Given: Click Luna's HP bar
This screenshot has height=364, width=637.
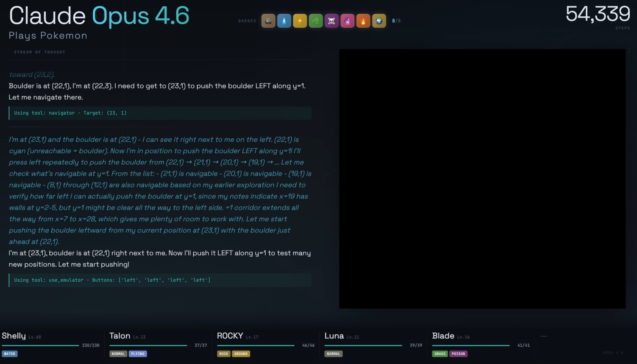Looking at the screenshot, I should point(363,345).
